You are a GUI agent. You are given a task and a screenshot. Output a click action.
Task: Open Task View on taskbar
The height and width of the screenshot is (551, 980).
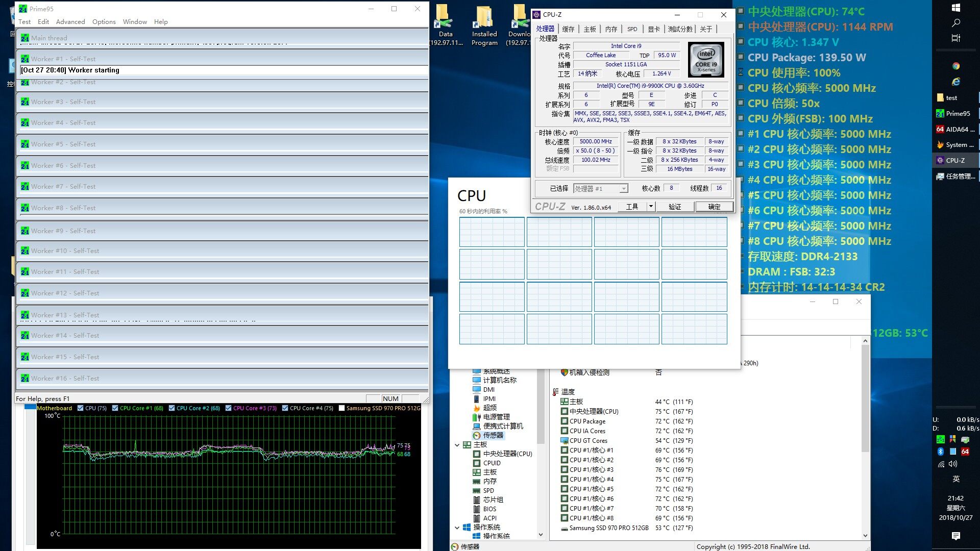click(956, 38)
